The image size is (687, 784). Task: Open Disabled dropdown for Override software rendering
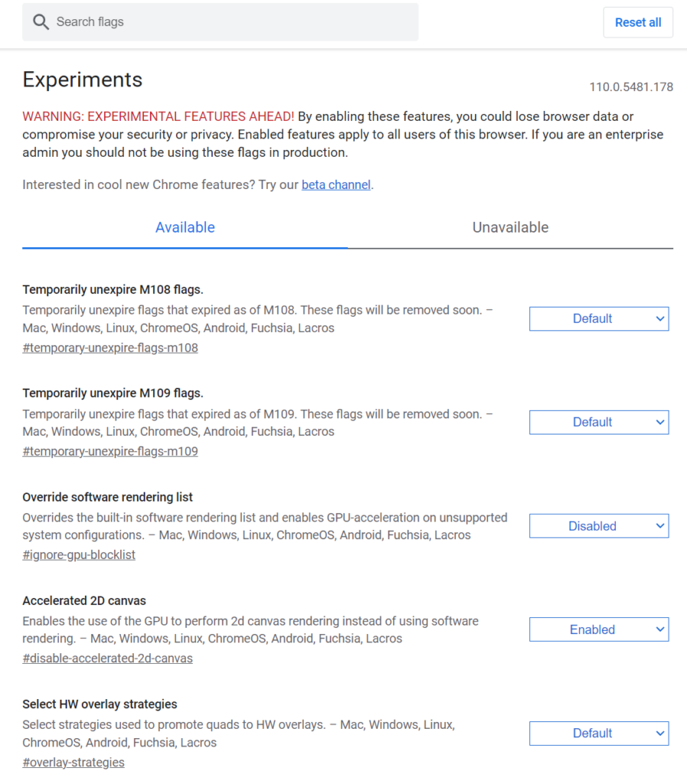tap(599, 526)
